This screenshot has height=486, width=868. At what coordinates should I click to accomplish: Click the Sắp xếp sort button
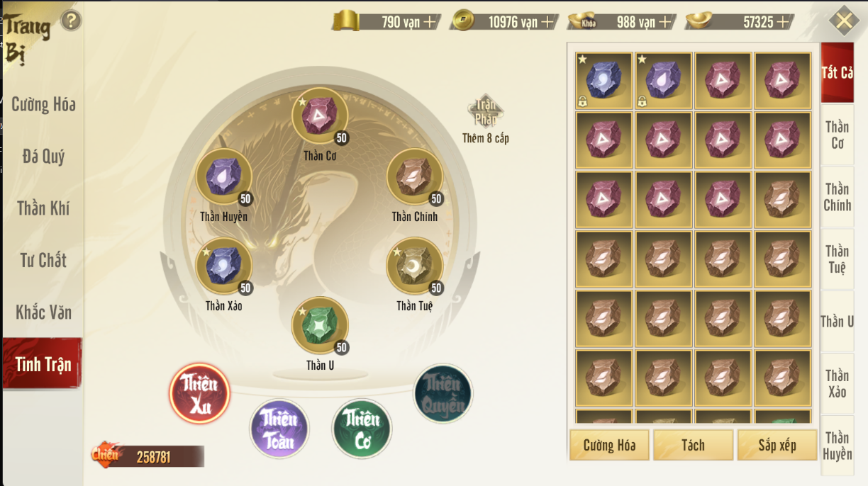pyautogui.click(x=777, y=445)
